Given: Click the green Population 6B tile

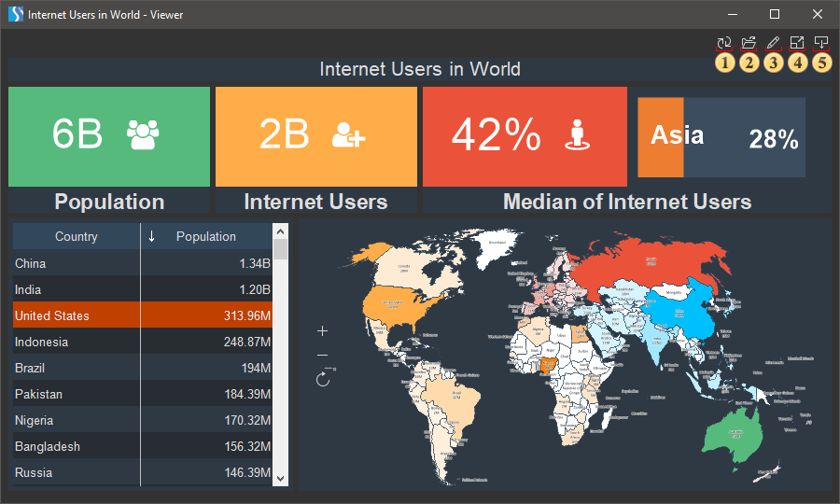Looking at the screenshot, I should [x=108, y=136].
